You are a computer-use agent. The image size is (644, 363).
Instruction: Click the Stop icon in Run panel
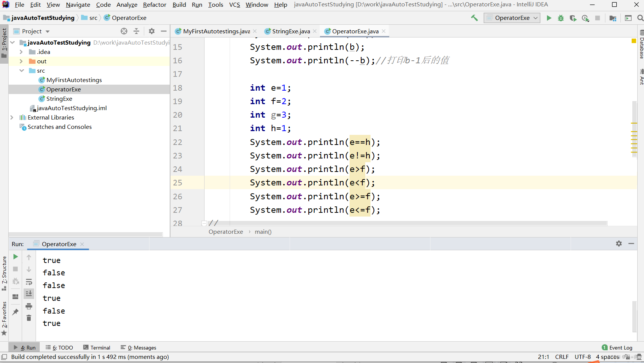click(15, 269)
